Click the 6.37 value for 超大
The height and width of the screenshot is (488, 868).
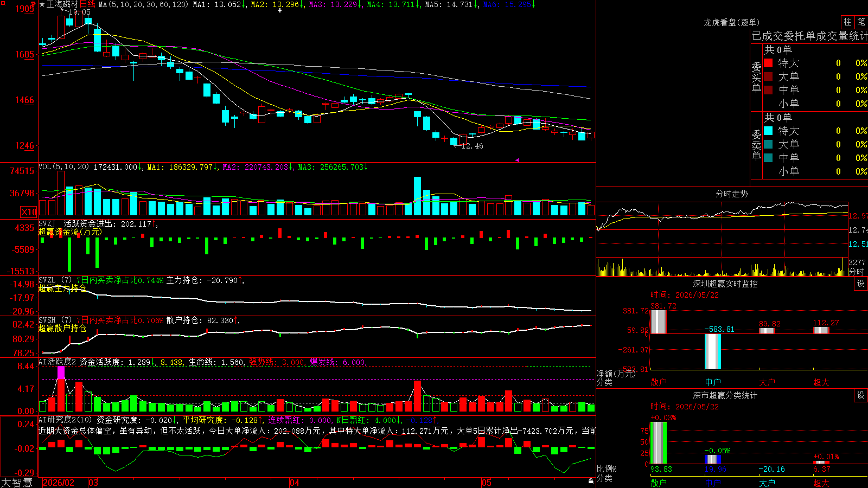pyautogui.click(x=822, y=469)
